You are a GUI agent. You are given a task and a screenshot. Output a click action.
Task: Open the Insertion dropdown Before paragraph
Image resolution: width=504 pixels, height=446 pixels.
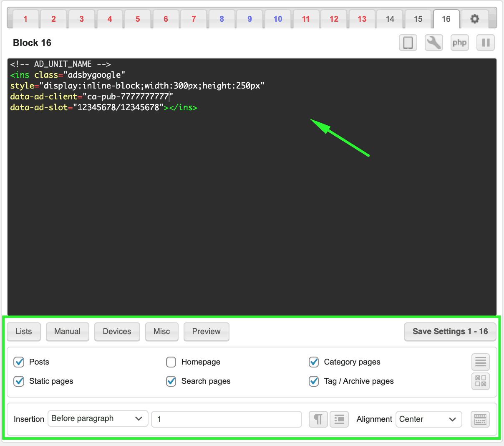point(98,418)
